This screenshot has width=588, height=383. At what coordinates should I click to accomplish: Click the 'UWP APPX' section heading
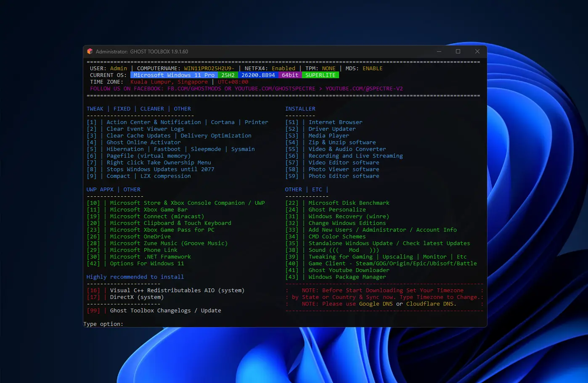pos(100,190)
